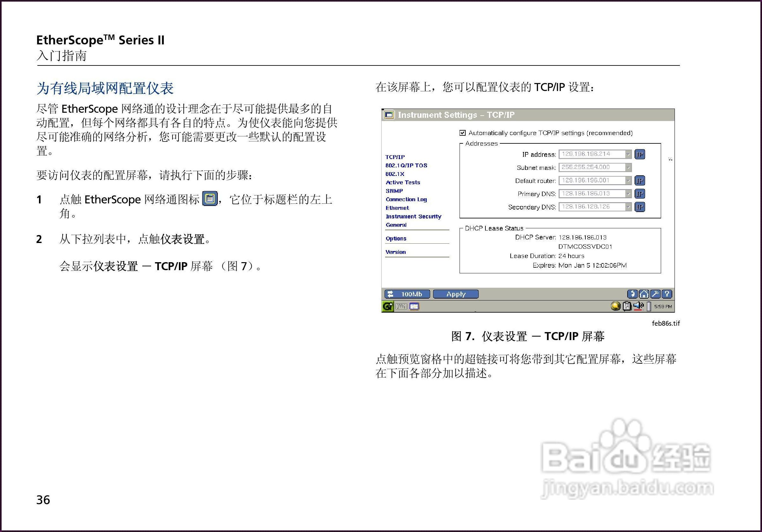762x532 pixels.
Task: Open the Version link
Action: pos(396,252)
